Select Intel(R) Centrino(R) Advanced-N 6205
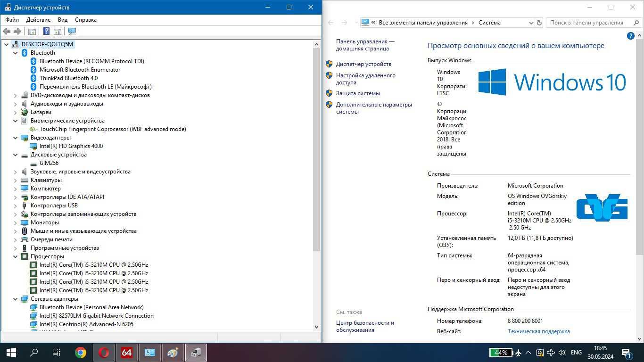This screenshot has height=362, width=644. [x=86, y=324]
